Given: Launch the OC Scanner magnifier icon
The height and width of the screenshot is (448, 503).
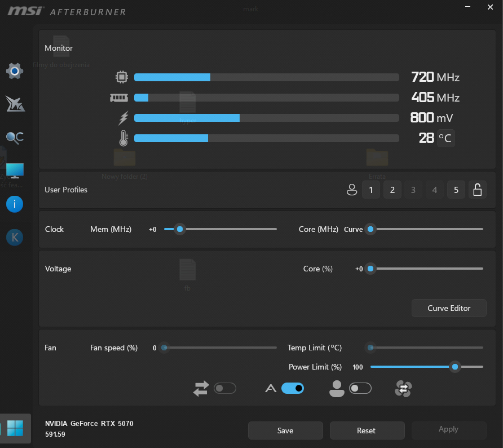Looking at the screenshot, I should [15, 137].
